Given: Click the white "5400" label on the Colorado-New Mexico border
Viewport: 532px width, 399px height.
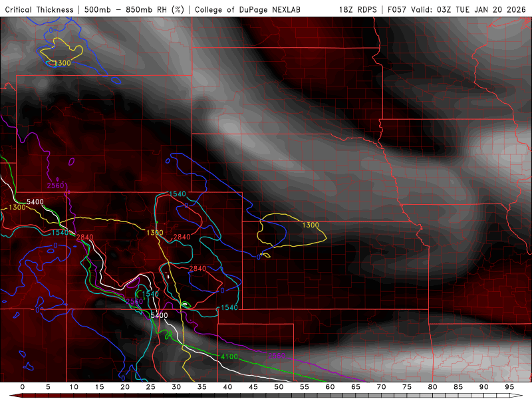Looking at the screenshot, I should click(159, 315).
